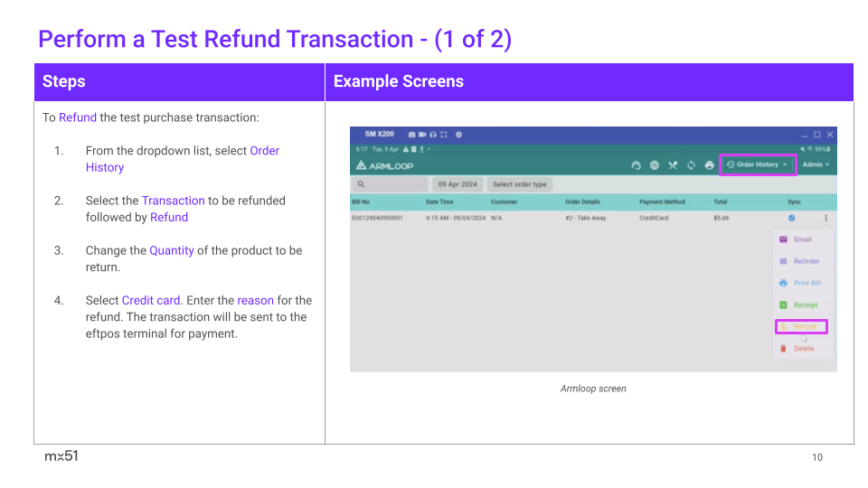Maximize the SM X200 emulator window

click(x=817, y=135)
